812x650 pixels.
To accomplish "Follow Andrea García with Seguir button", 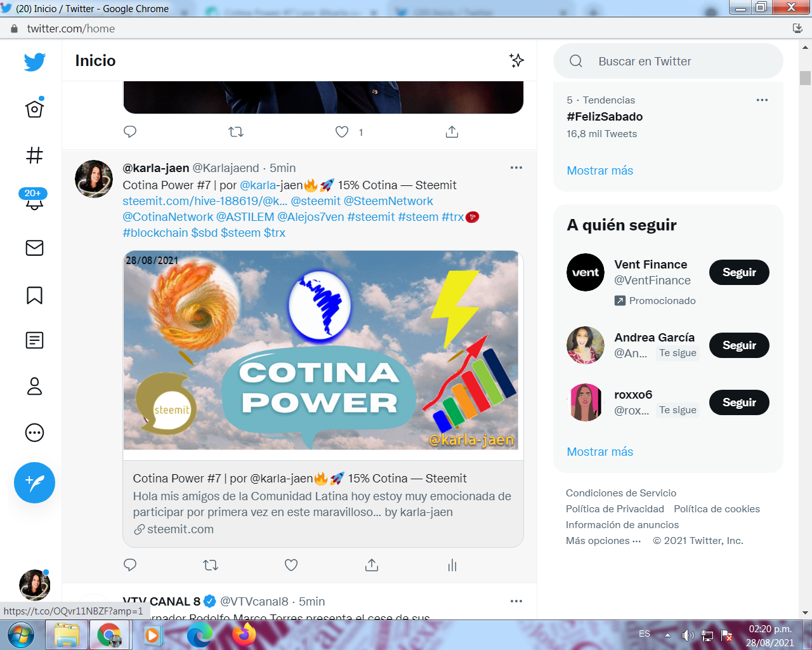I will (x=739, y=345).
